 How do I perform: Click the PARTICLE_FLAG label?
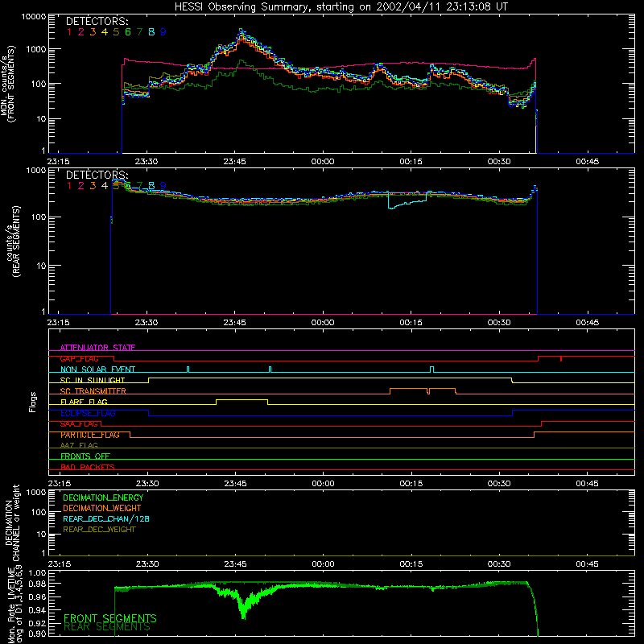tap(90, 435)
